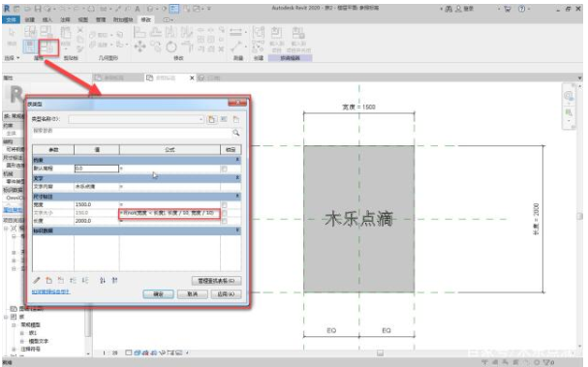This screenshot has width=588, height=367.
Task: Close the active 参照标高 view tab
Action: (192, 78)
